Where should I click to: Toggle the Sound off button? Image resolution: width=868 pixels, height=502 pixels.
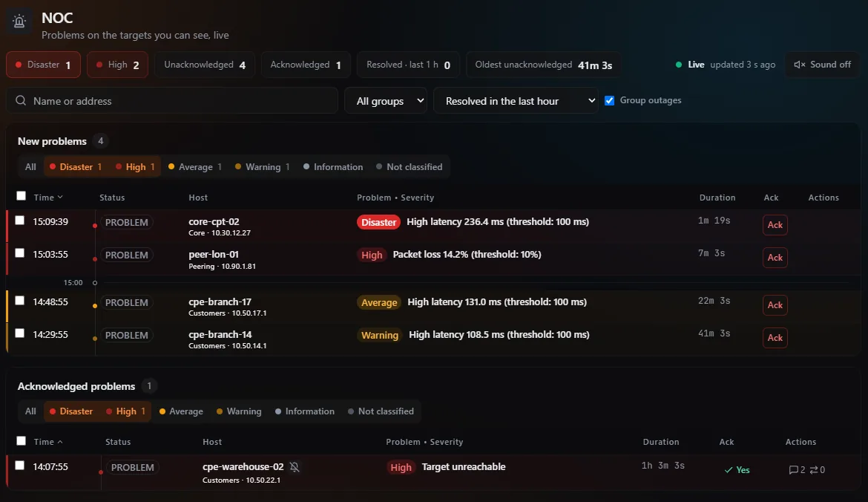822,65
